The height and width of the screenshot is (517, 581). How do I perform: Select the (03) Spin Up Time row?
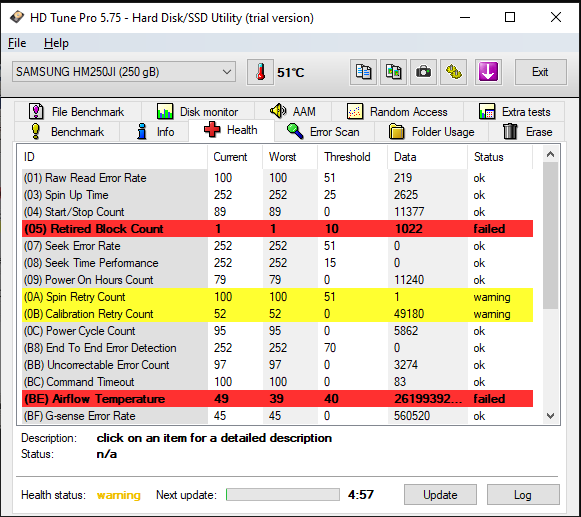[278, 195]
